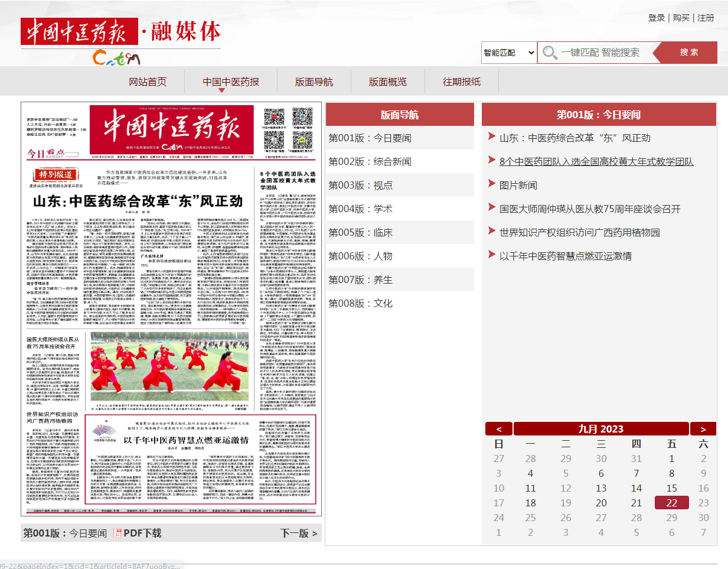Select 第001版：今日要闻 in page navigation
728x569 pixels.
coord(370,138)
